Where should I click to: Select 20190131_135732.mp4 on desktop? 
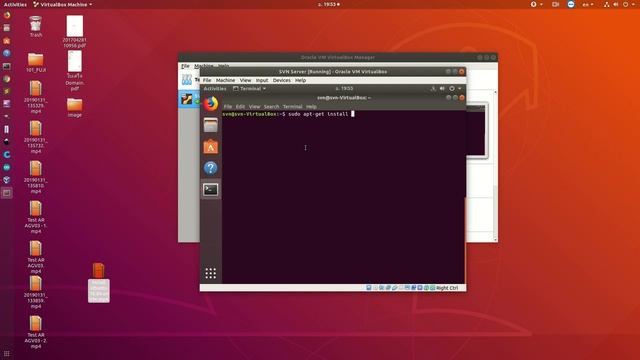36,137
